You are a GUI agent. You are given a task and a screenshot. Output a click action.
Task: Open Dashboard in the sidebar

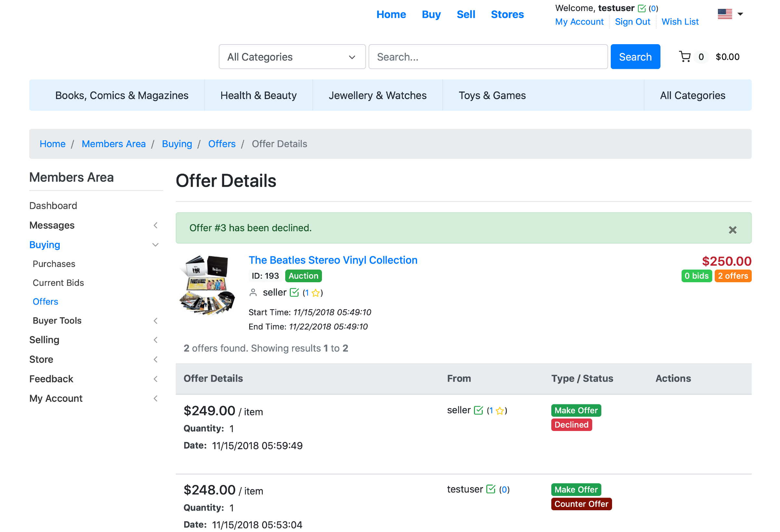(53, 205)
